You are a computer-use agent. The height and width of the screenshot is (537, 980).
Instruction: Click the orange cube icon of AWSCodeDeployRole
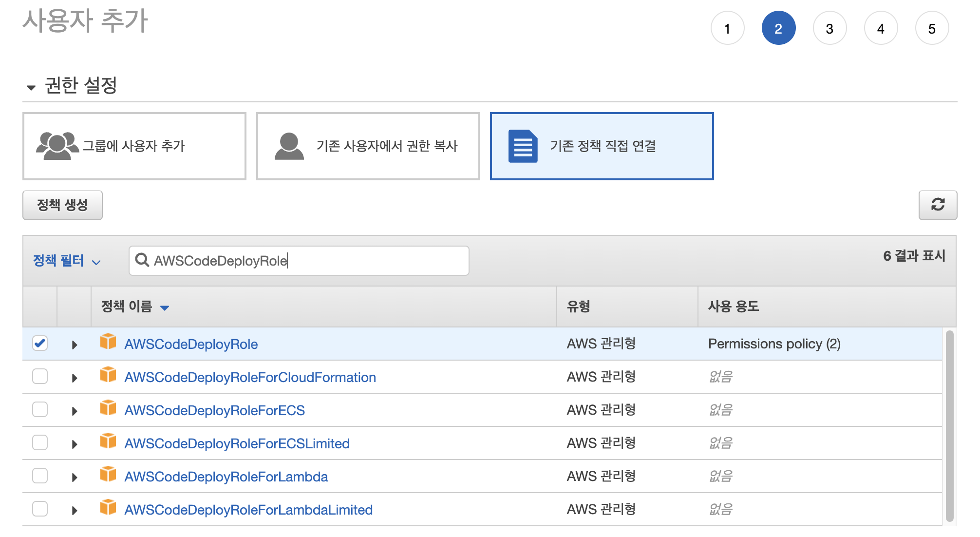108,342
